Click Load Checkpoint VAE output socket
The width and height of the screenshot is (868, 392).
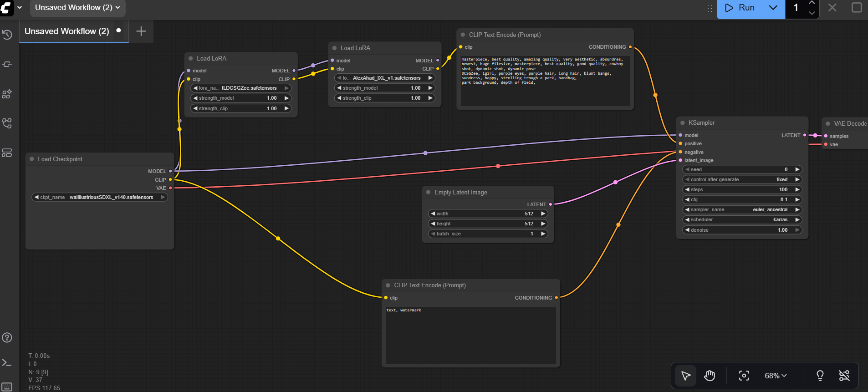pyautogui.click(x=170, y=188)
